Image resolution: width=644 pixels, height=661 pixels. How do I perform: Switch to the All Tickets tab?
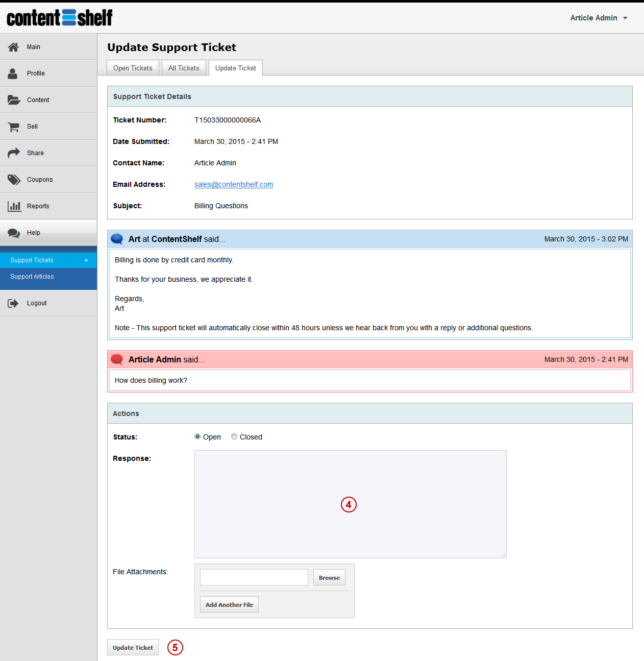(x=184, y=68)
